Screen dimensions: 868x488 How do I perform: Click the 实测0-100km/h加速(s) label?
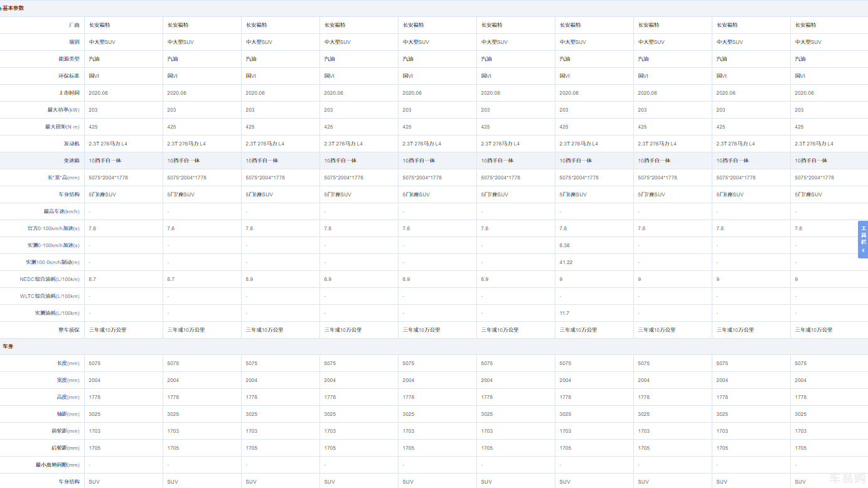point(53,245)
